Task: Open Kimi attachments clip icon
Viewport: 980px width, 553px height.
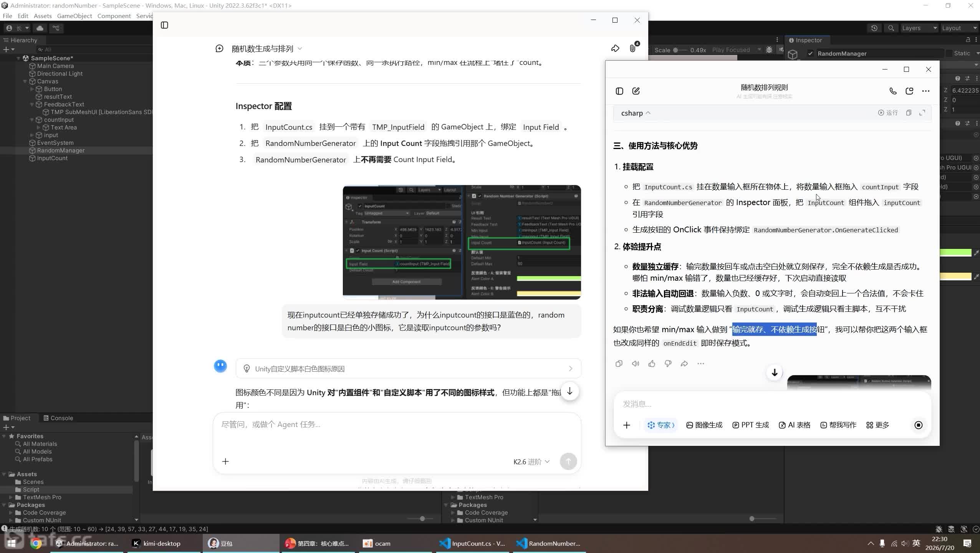Action: 632,48
